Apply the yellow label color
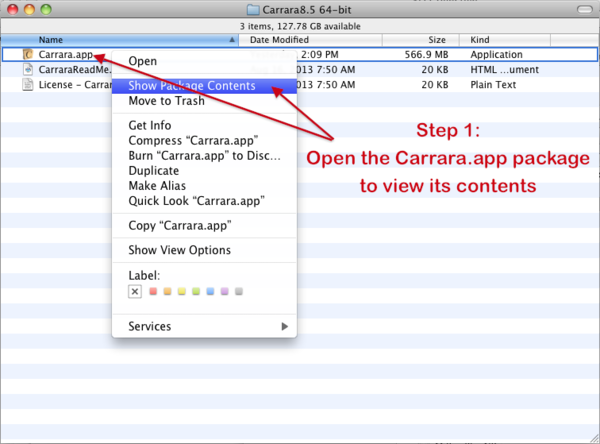 (x=182, y=292)
